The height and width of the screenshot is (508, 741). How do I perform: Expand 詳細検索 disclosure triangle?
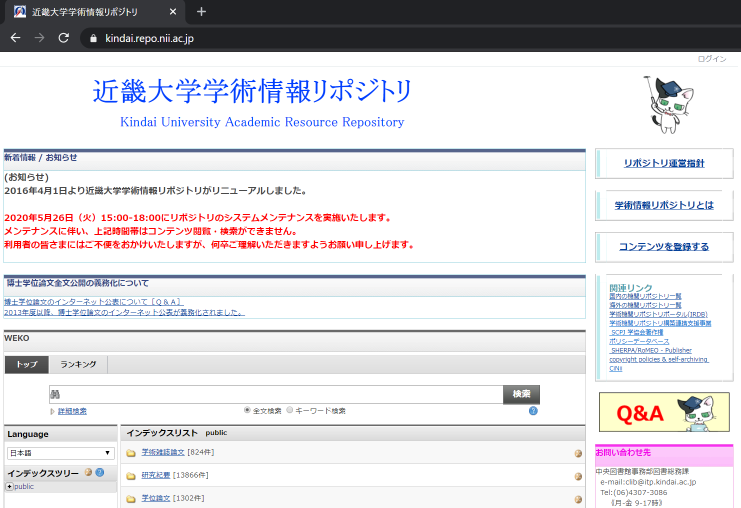click(x=52, y=411)
